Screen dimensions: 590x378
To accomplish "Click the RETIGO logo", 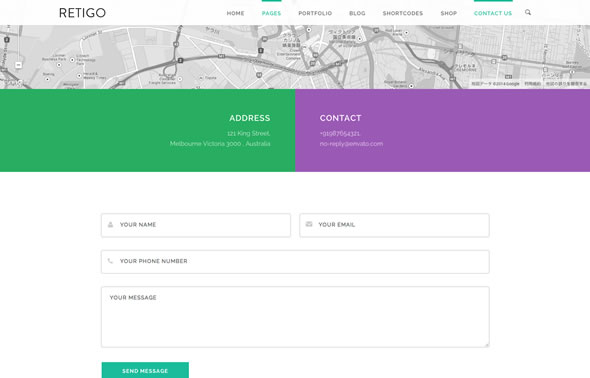I will (x=82, y=13).
